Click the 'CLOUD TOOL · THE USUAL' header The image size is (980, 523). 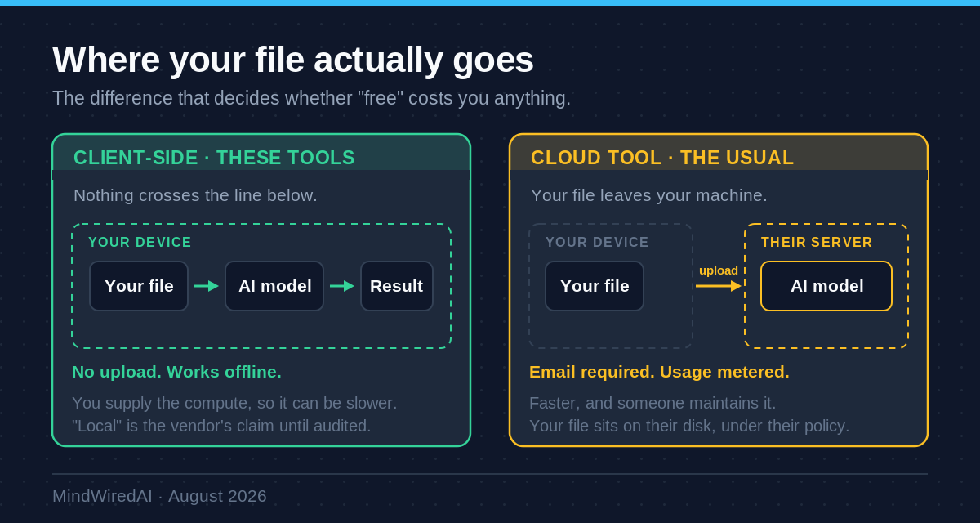coord(662,158)
